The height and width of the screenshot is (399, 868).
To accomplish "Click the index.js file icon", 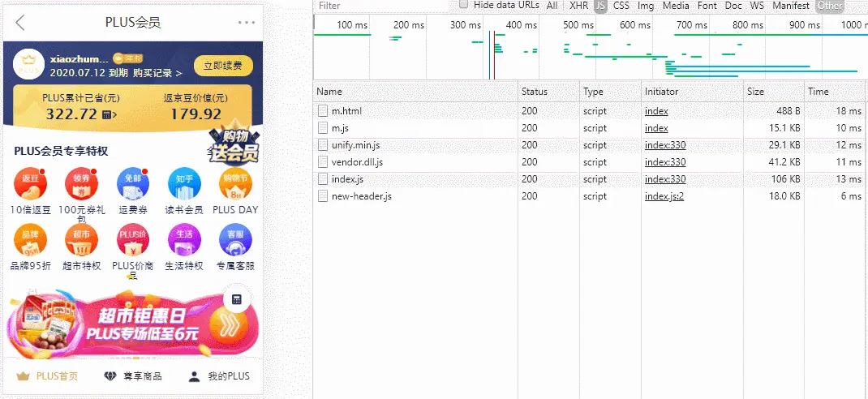I will point(323,179).
